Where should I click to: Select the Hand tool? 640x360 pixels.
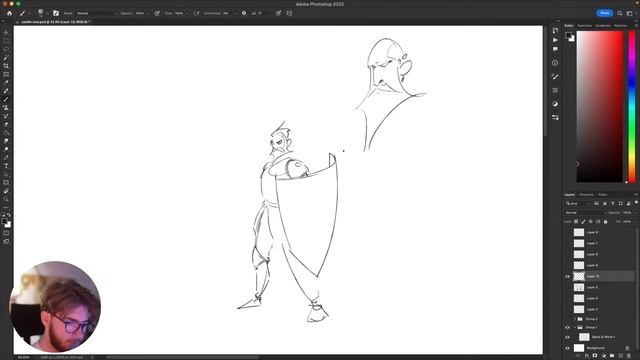(x=6, y=191)
